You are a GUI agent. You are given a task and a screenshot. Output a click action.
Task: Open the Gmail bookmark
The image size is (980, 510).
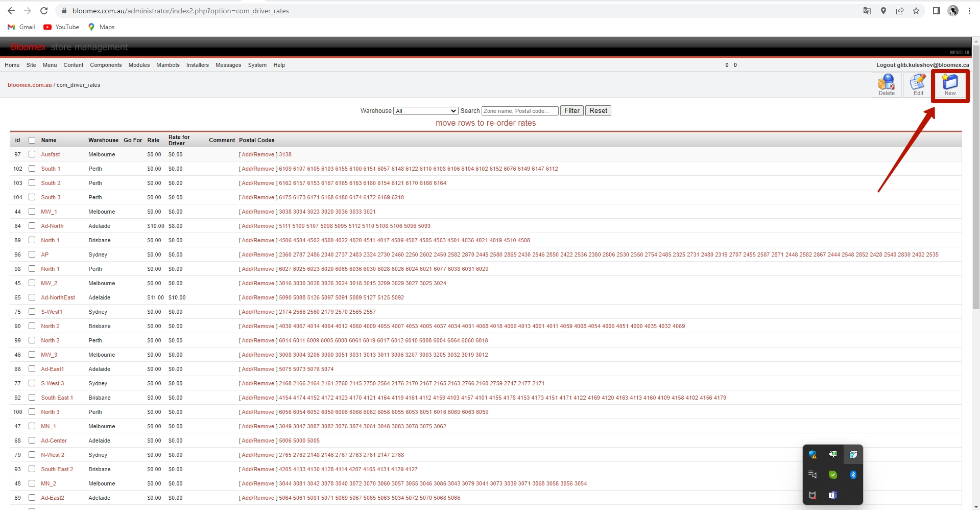point(21,27)
